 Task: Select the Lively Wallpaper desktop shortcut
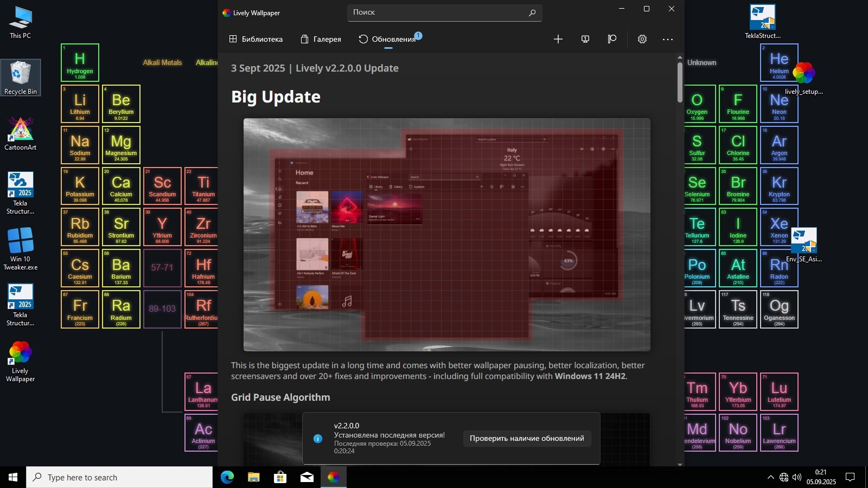[x=21, y=362]
